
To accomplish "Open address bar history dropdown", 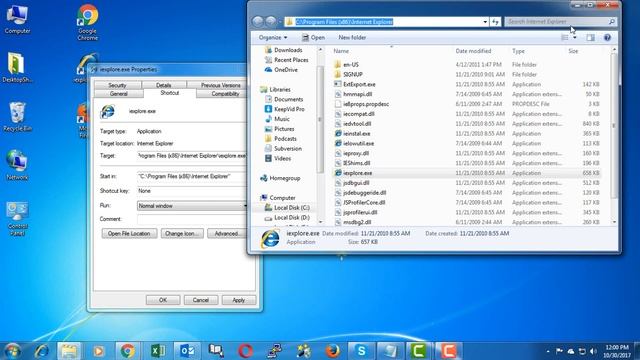I will (485, 22).
